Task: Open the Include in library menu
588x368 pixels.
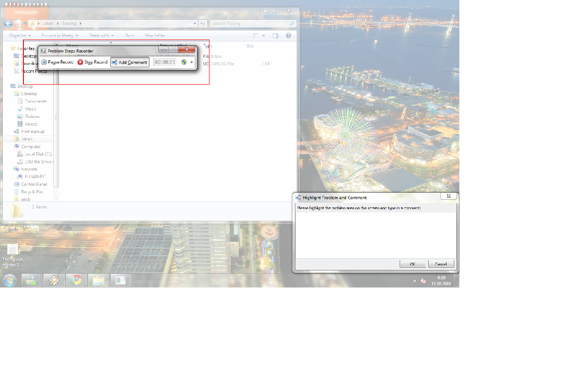Action: (60, 35)
